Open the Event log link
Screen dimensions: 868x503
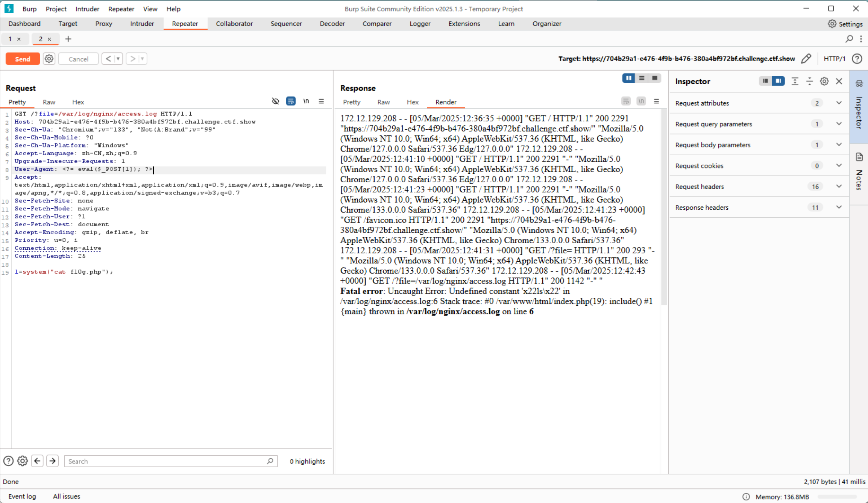click(22, 496)
